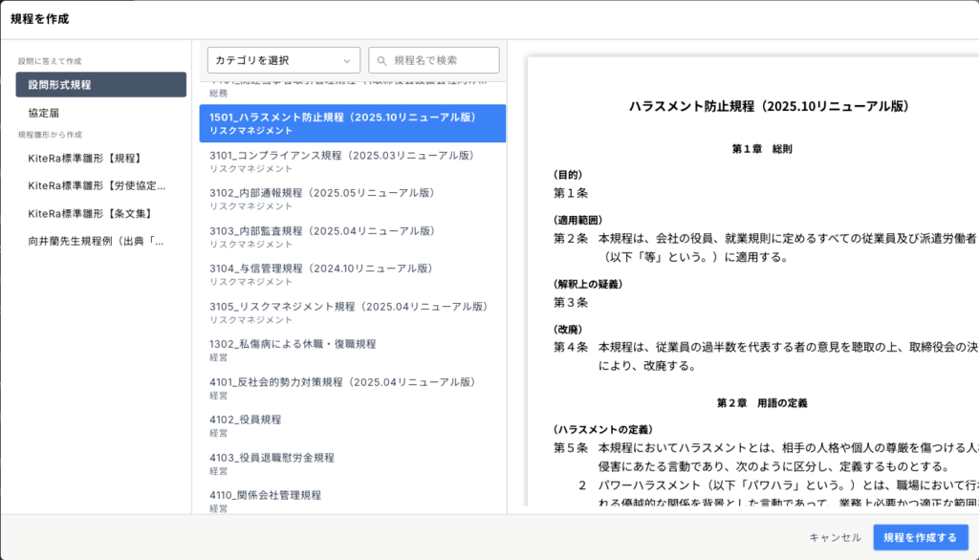Select 設問形式規程 in the sidebar
979x560 pixels.
(x=100, y=85)
